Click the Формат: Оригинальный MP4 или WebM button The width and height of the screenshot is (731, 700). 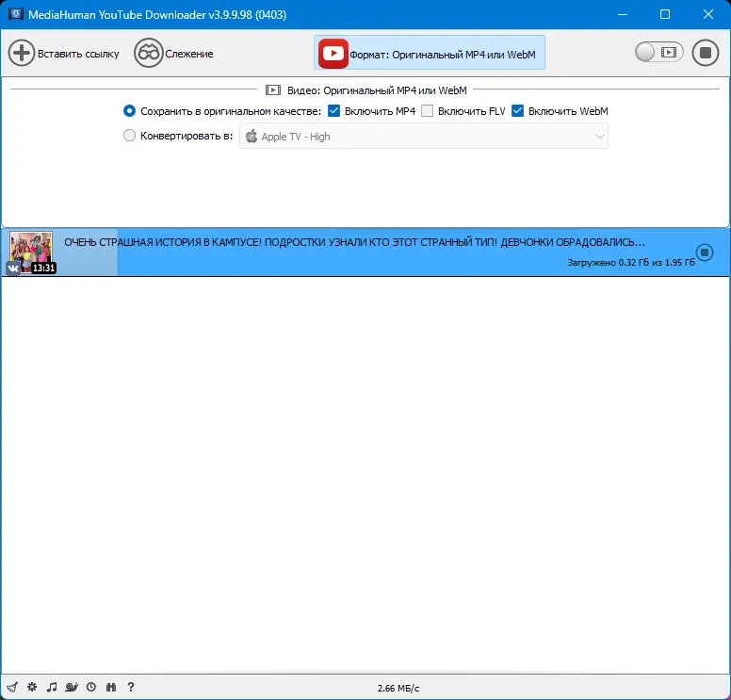pos(430,52)
